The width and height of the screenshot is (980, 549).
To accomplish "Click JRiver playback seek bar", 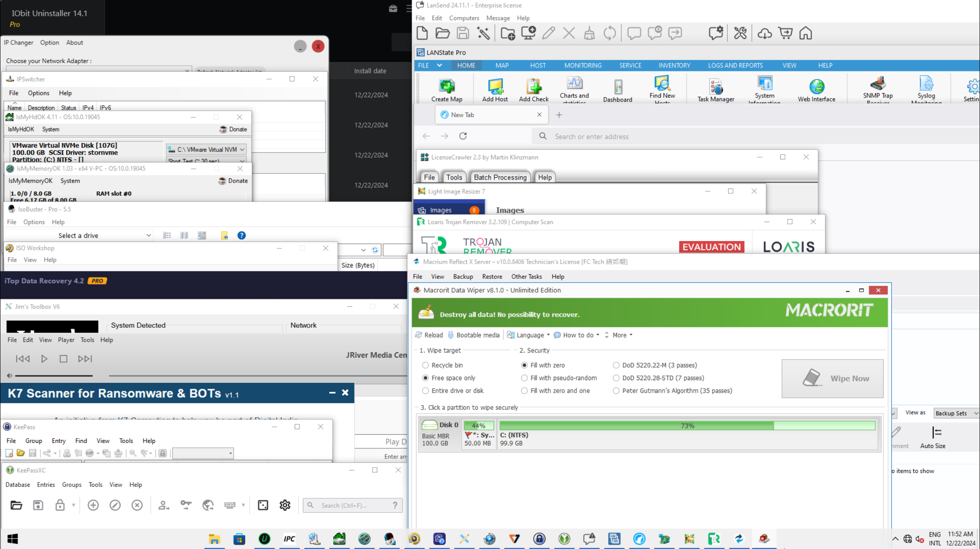I will tap(258, 376).
